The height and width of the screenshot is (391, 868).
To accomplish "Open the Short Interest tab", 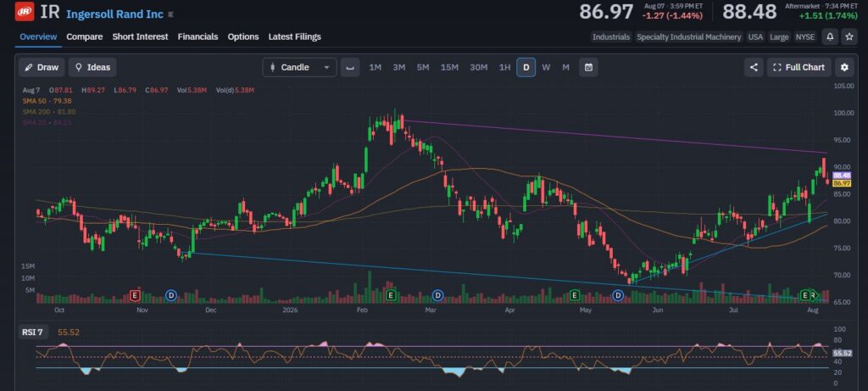I will (x=140, y=36).
